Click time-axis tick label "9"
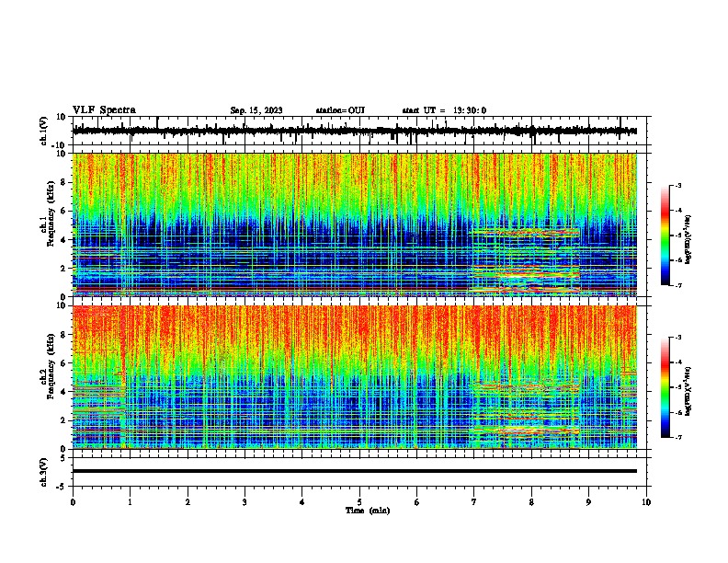This screenshot has width=728, height=563. [x=588, y=502]
